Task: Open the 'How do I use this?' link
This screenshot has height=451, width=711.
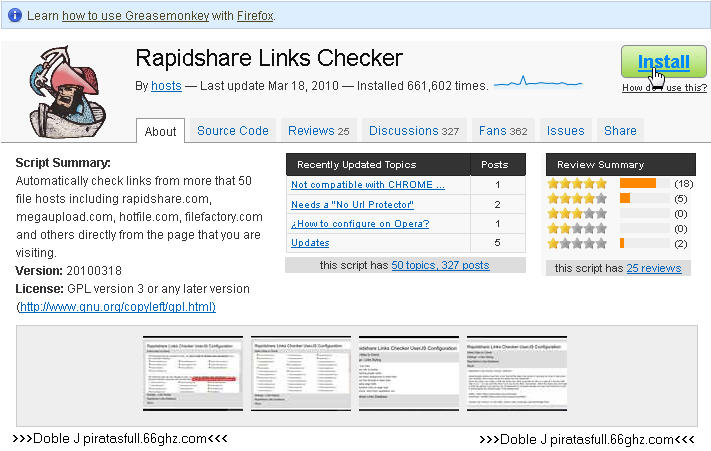Action: point(664,88)
